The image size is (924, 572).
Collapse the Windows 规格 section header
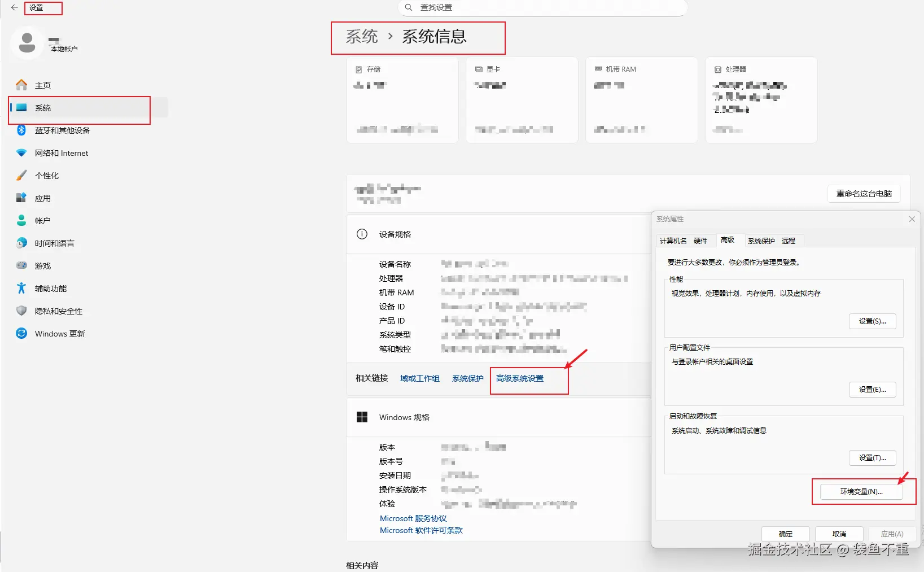pyautogui.click(x=499, y=417)
